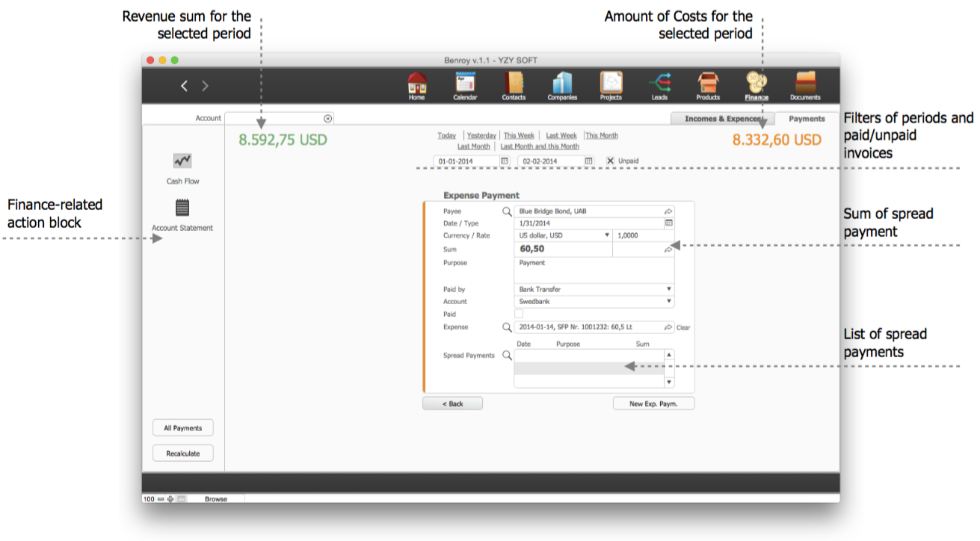Expand the Account Swedbank dropdown
980x541 pixels.
(594, 302)
